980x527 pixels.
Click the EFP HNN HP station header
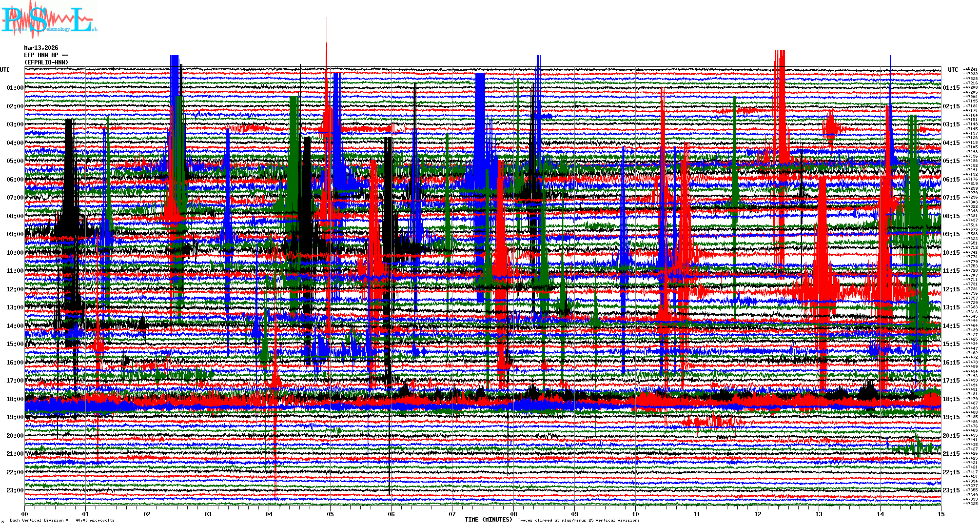(46, 55)
